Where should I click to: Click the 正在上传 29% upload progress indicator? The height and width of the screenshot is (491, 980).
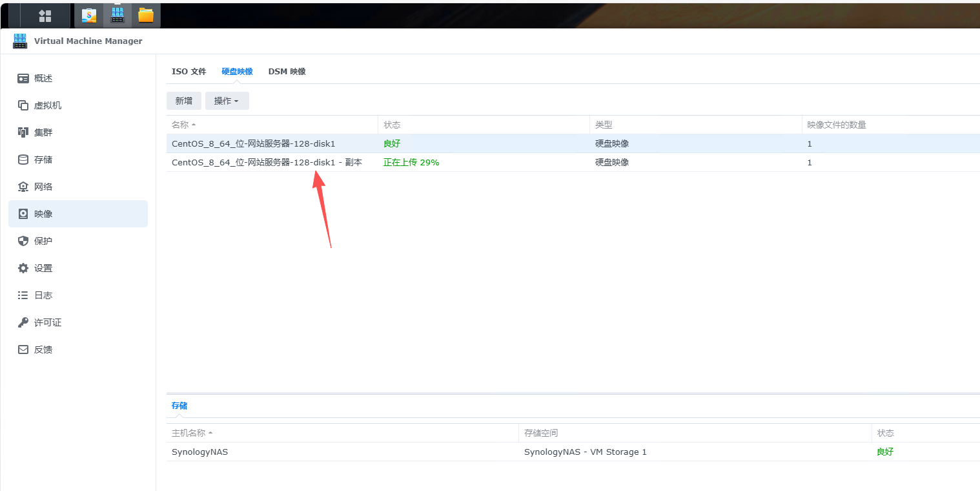tap(411, 162)
